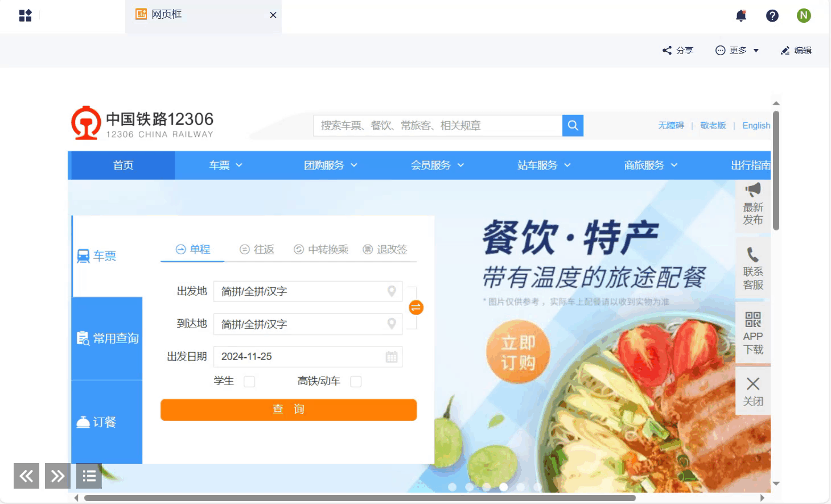Image resolution: width=831 pixels, height=504 pixels.
Task: Click the 出发地 input field
Action: (308, 291)
